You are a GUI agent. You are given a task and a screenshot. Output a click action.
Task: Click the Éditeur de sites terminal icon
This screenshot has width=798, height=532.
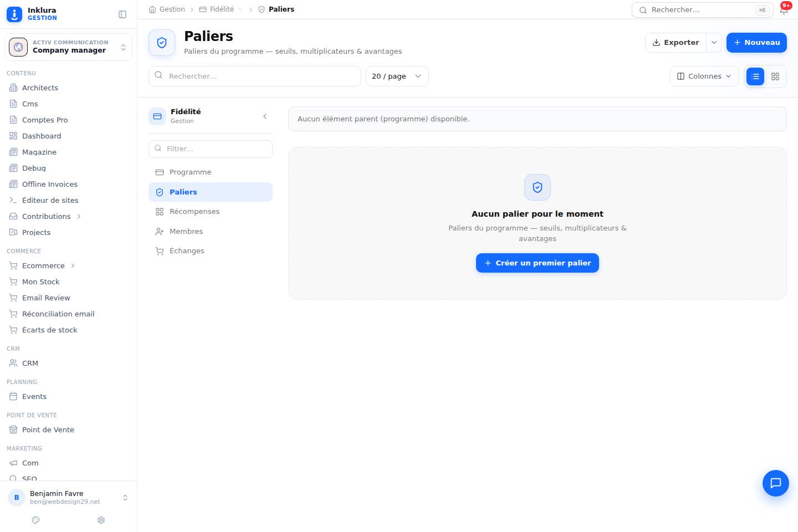click(x=13, y=200)
